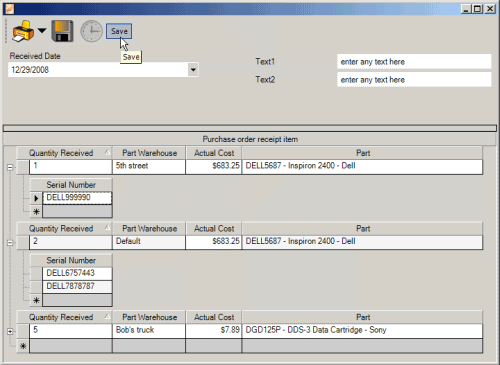The image size is (500, 365).
Task: Focus the Text2 input field
Action: point(414,80)
